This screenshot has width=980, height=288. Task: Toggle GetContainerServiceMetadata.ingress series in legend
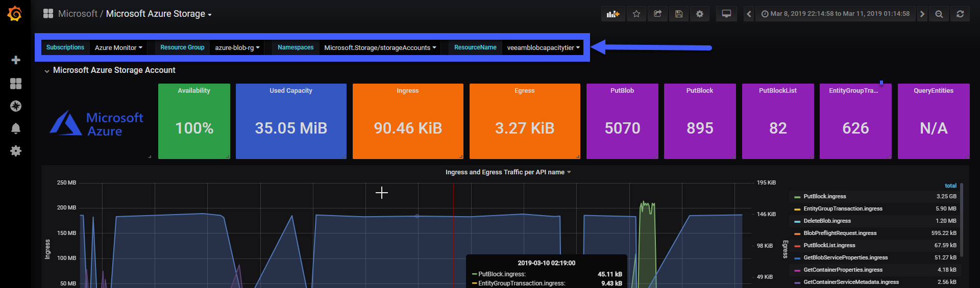(851, 282)
